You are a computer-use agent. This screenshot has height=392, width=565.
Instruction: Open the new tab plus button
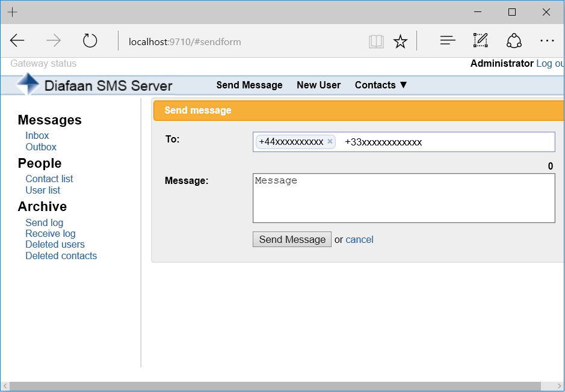click(12, 11)
